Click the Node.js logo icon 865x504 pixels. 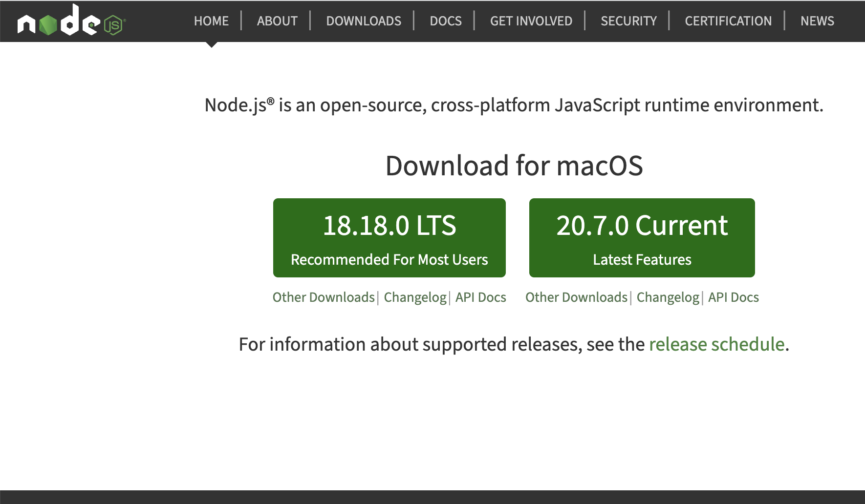point(71,21)
